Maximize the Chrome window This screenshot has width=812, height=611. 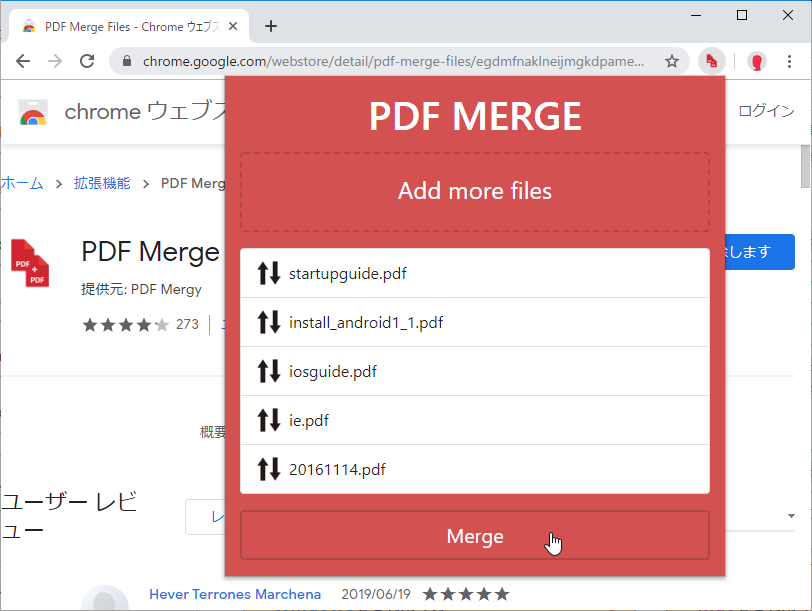pyautogui.click(x=742, y=16)
